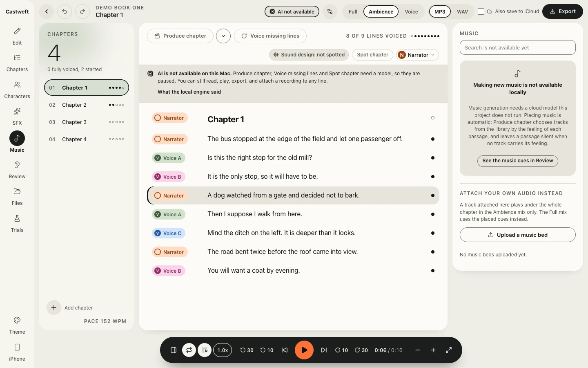Screen dimensions: 588x368
Task: Click Upload a music bed
Action: [x=518, y=235]
